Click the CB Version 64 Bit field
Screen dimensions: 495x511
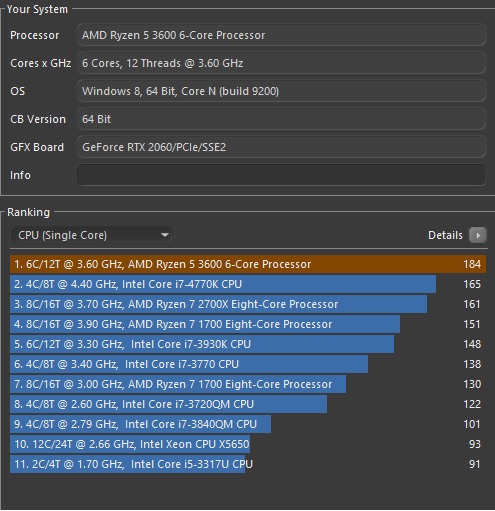coord(281,119)
